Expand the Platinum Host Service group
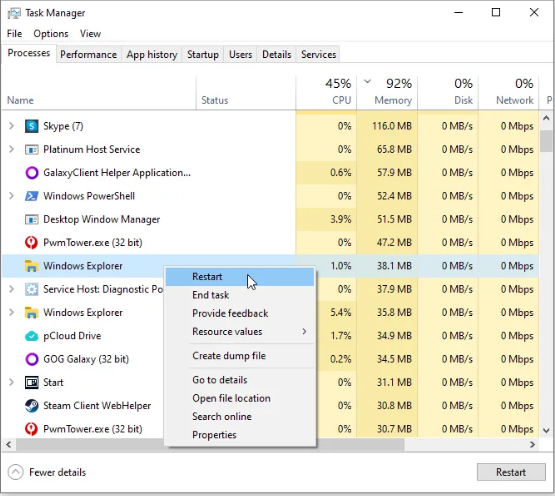The width and height of the screenshot is (555, 496). point(11,149)
